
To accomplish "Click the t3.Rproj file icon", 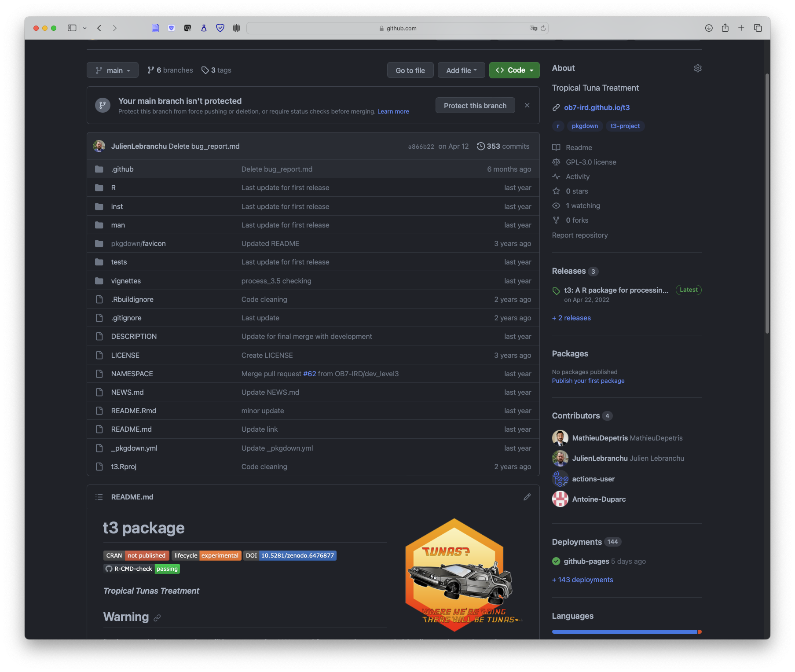I will pyautogui.click(x=99, y=466).
